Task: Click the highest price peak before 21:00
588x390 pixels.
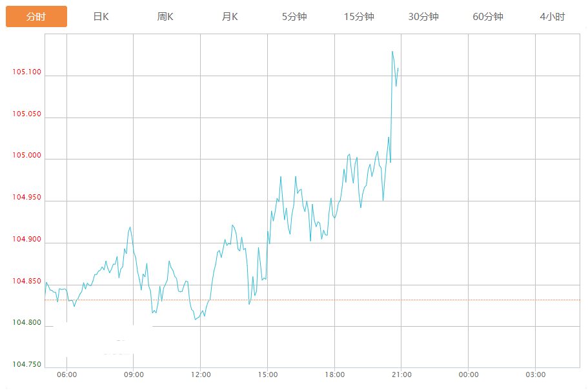Action: (392, 52)
